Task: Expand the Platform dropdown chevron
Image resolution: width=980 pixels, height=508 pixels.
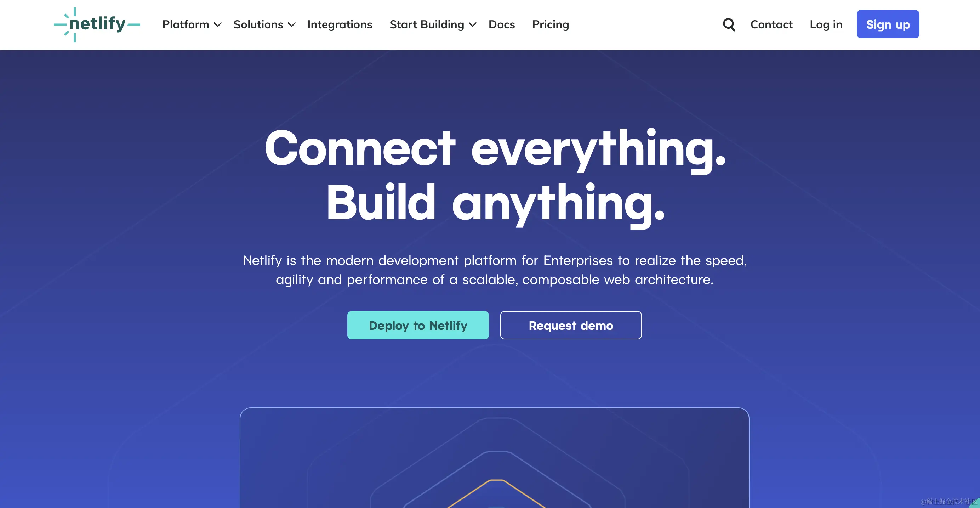Action: click(x=218, y=25)
